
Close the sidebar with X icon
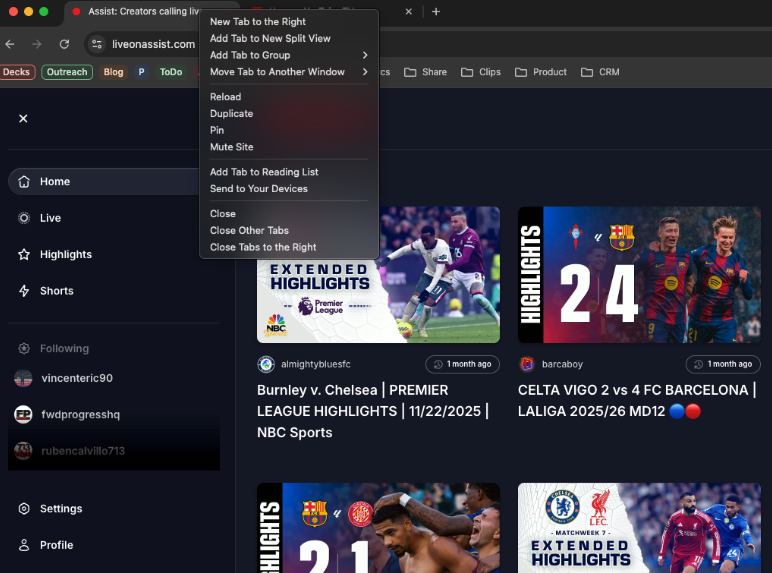23,119
